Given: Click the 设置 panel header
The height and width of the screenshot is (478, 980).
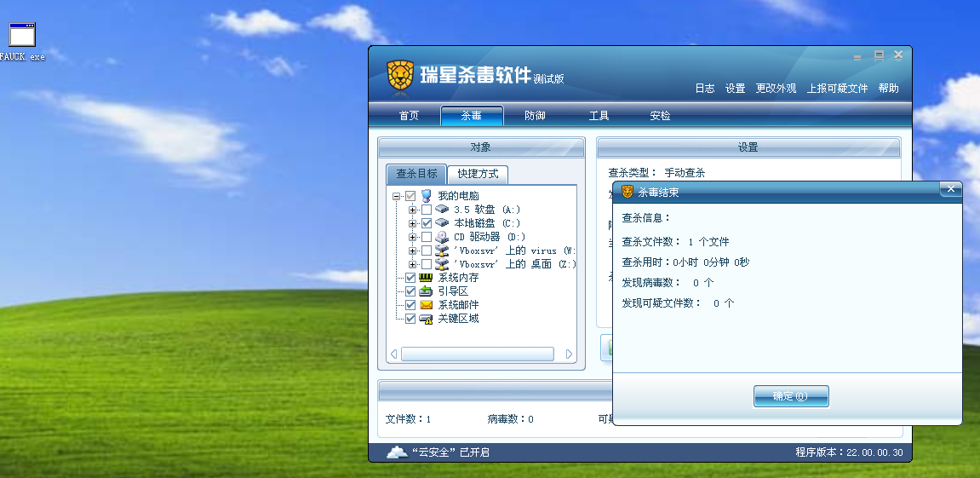Looking at the screenshot, I should 748,147.
